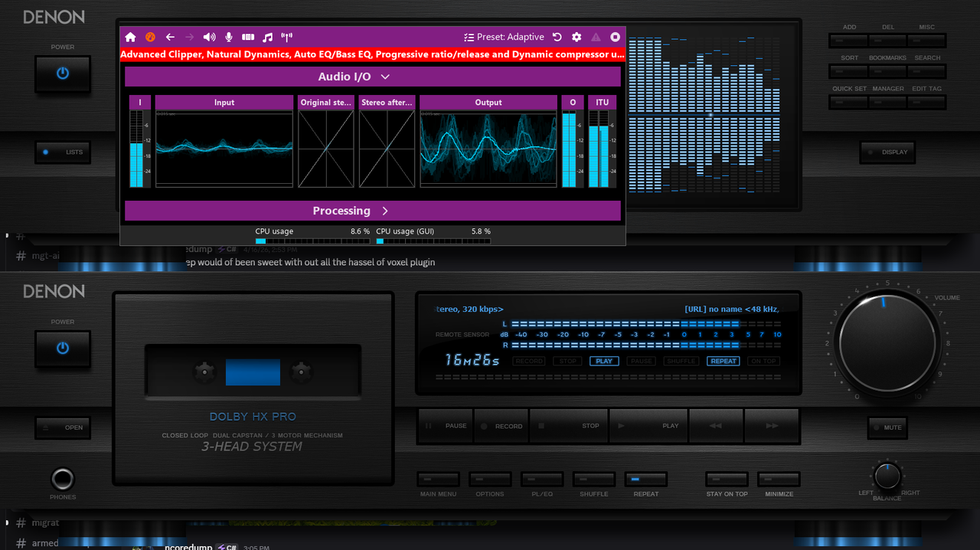
Task: Click the undo arrow next to Preset
Action: (557, 37)
